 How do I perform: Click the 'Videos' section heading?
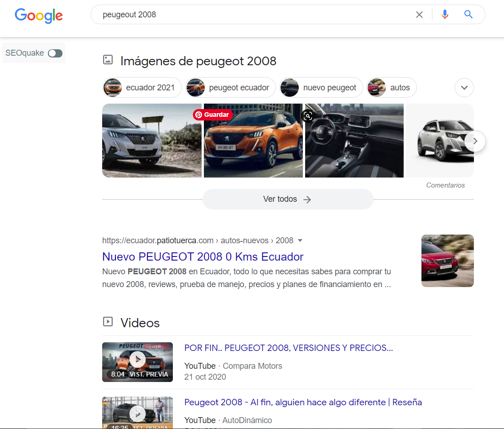coord(140,323)
